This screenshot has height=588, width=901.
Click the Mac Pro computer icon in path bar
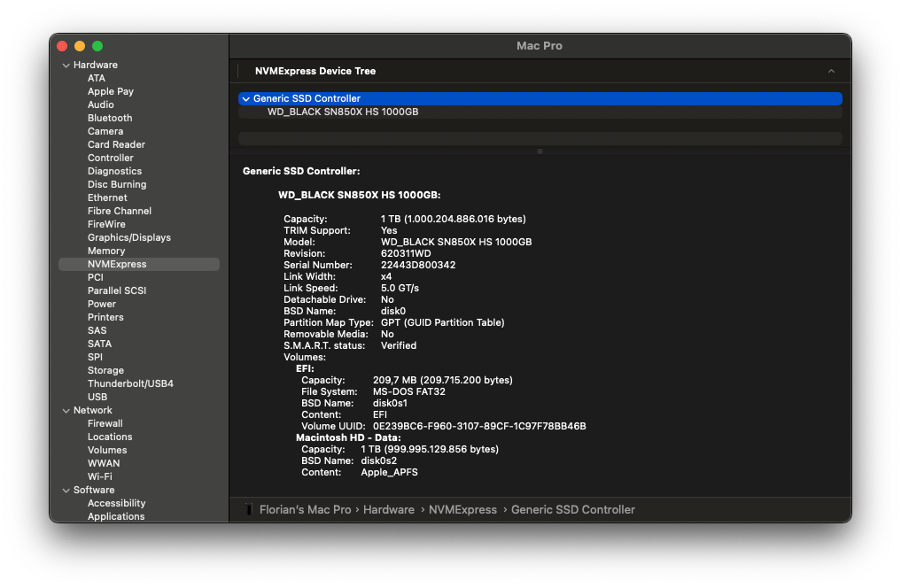(x=249, y=510)
